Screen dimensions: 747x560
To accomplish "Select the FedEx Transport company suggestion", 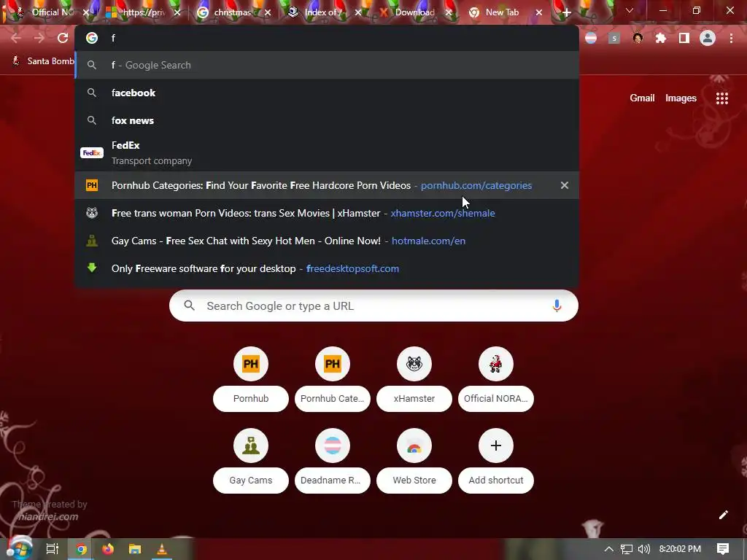I will [327, 153].
